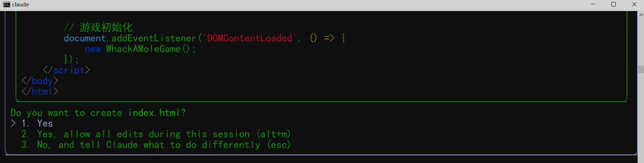644x163 pixels.
Task: Minimize the claude terminal window
Action: tap(593, 5)
